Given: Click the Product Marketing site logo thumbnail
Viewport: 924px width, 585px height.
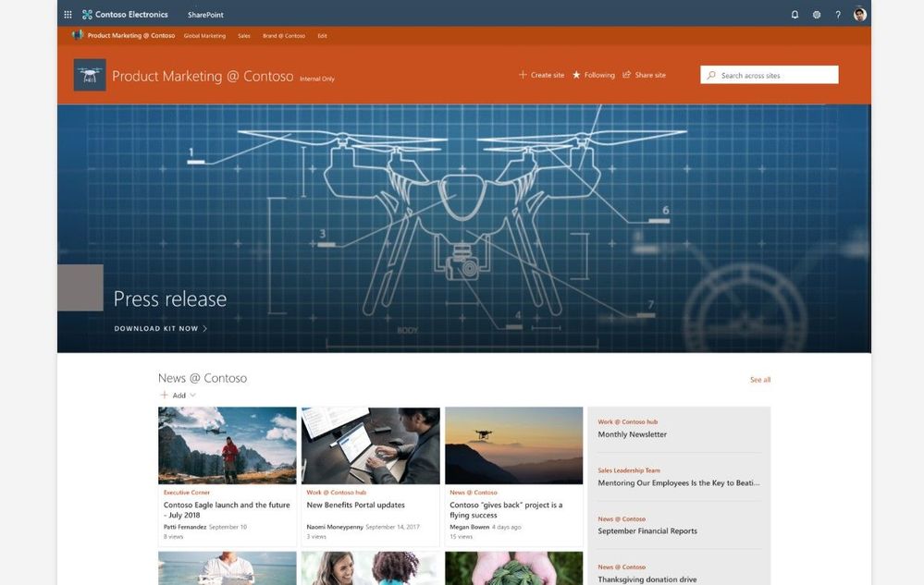Looking at the screenshot, I should pyautogui.click(x=88, y=74).
